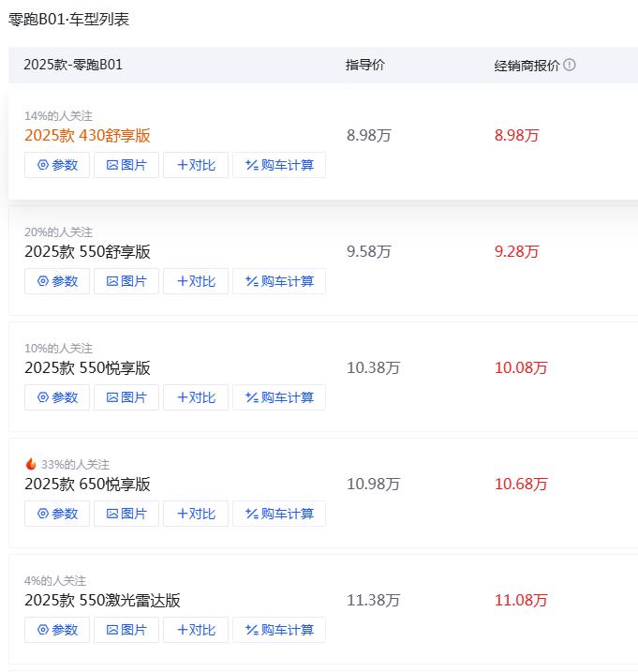The width and height of the screenshot is (638, 672).
Task: Open the 2025款 550舒享版 model link
Action: coord(87,252)
